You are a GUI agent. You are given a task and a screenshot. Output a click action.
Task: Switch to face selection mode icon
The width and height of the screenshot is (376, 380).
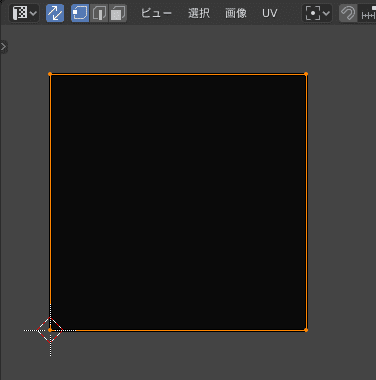click(118, 13)
